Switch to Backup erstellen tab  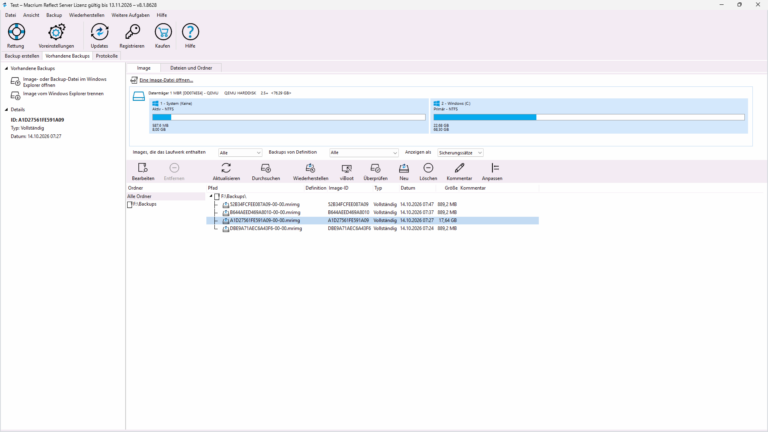click(x=22, y=56)
